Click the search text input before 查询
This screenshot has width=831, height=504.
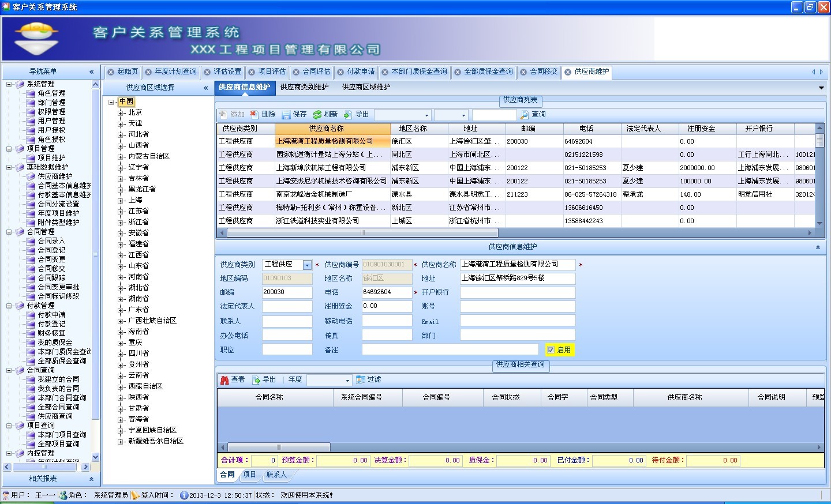tap(494, 115)
